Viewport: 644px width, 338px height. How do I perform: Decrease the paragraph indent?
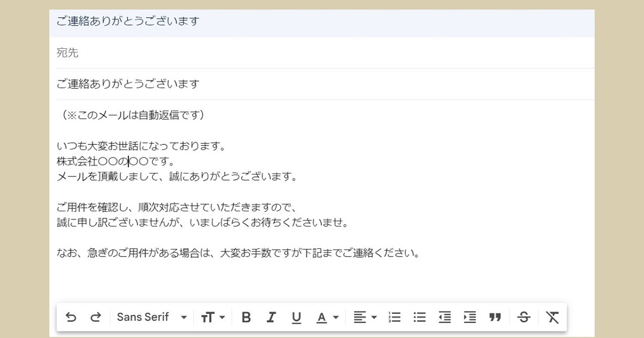pos(445,317)
